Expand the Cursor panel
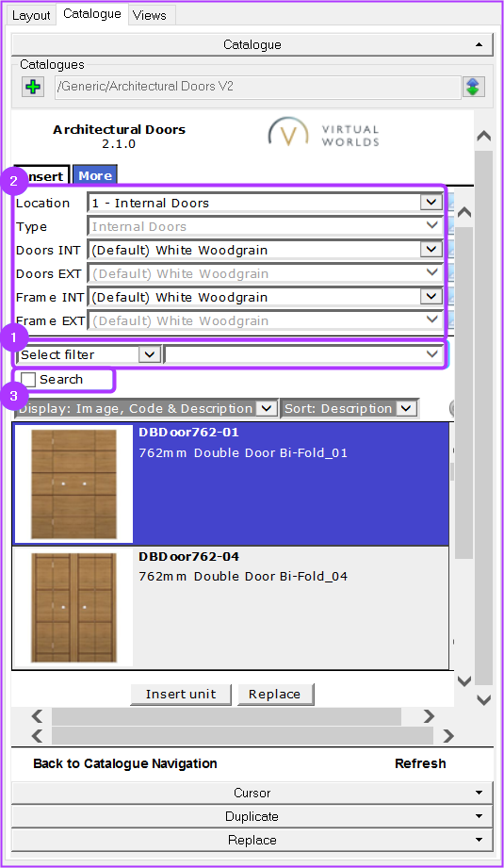Image resolution: width=504 pixels, height=868 pixels. 252,793
